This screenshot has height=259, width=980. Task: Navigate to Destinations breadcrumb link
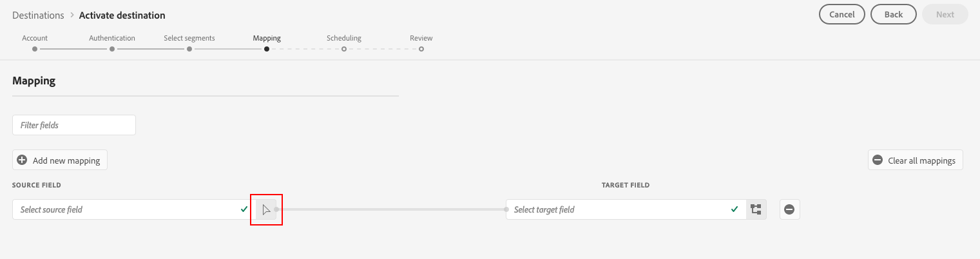click(38, 15)
